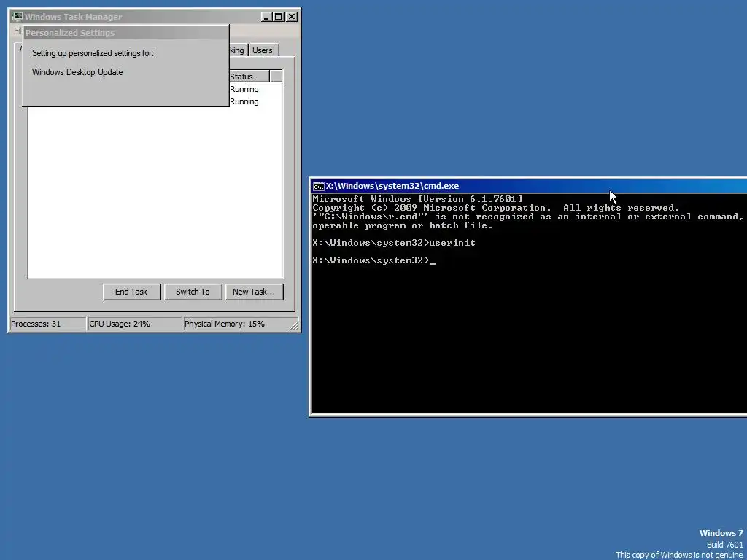This screenshot has height=560, width=747.
Task: Minimize the Windows Task Manager window
Action: [x=267, y=17]
